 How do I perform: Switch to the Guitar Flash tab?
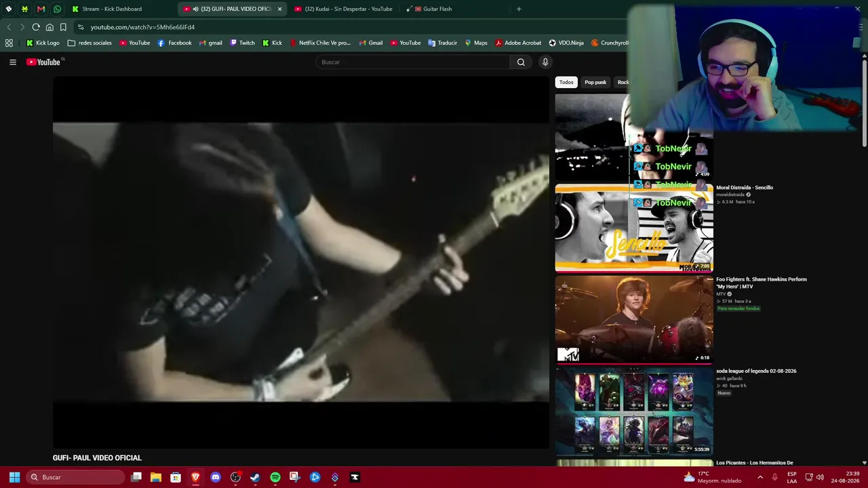(454, 9)
